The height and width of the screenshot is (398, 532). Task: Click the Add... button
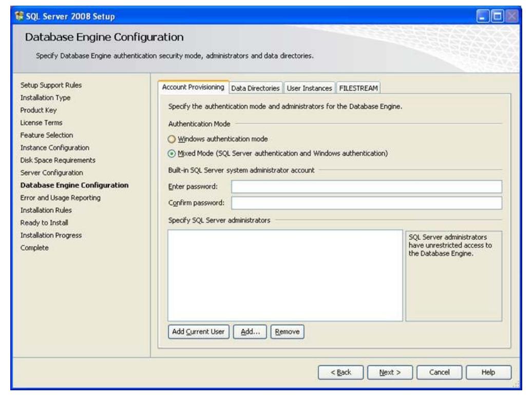pos(250,332)
